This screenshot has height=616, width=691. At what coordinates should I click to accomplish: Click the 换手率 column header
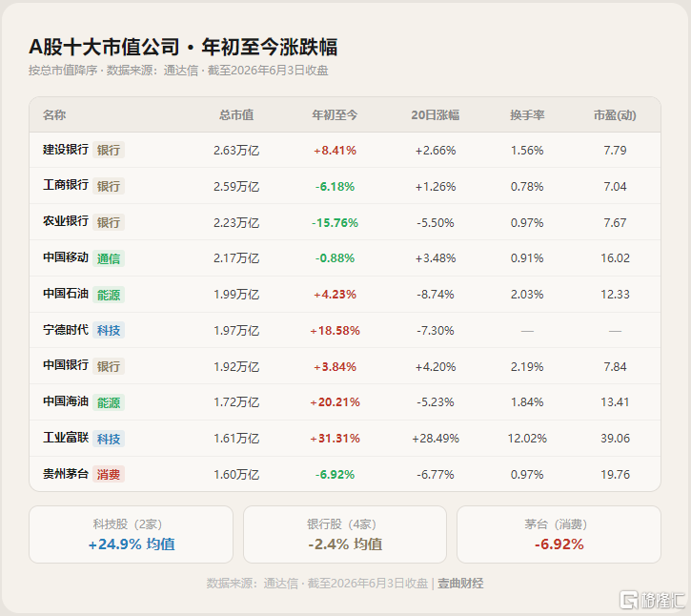pos(527,115)
